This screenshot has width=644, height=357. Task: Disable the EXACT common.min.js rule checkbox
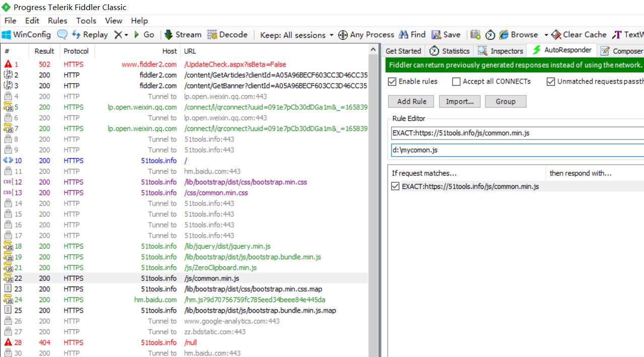396,186
